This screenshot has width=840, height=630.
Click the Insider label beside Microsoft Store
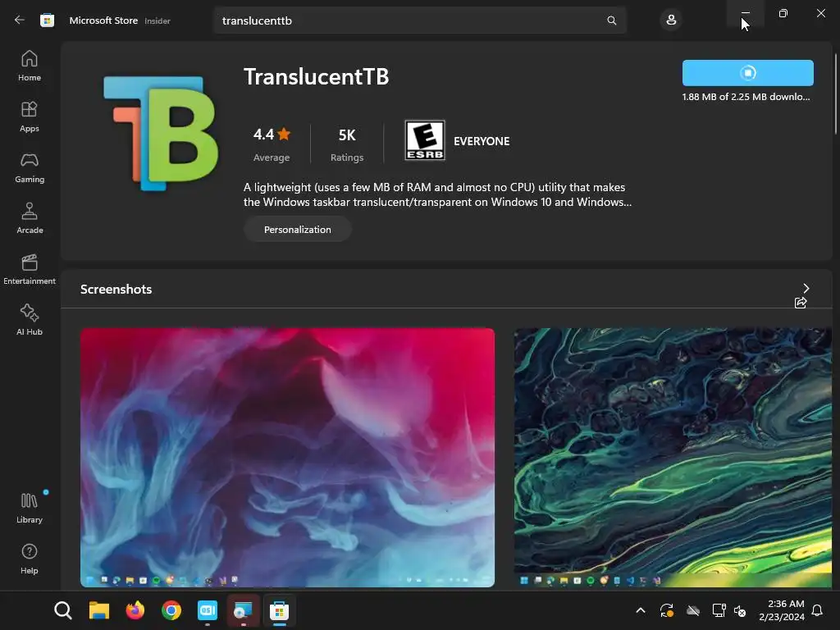(x=157, y=21)
